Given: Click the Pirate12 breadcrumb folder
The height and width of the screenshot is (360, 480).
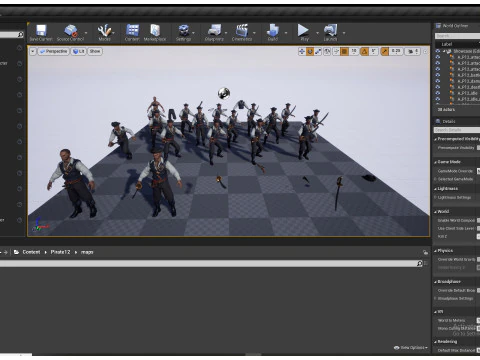Looking at the screenshot, I should [60, 252].
